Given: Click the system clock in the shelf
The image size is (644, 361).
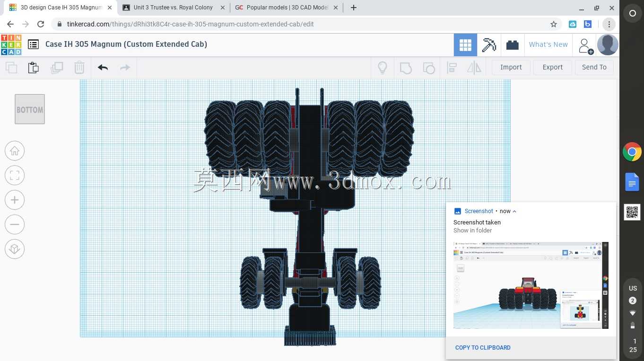Looking at the screenshot, I should click(633, 345).
